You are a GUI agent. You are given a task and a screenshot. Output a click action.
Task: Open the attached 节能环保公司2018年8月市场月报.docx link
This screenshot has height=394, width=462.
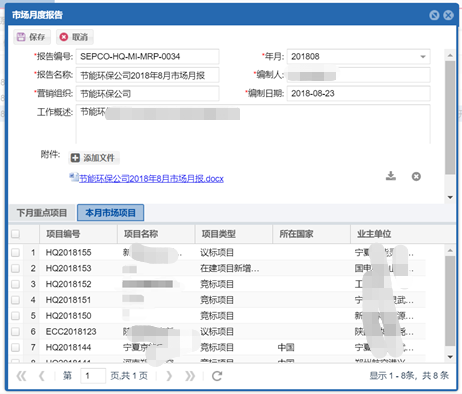click(151, 179)
